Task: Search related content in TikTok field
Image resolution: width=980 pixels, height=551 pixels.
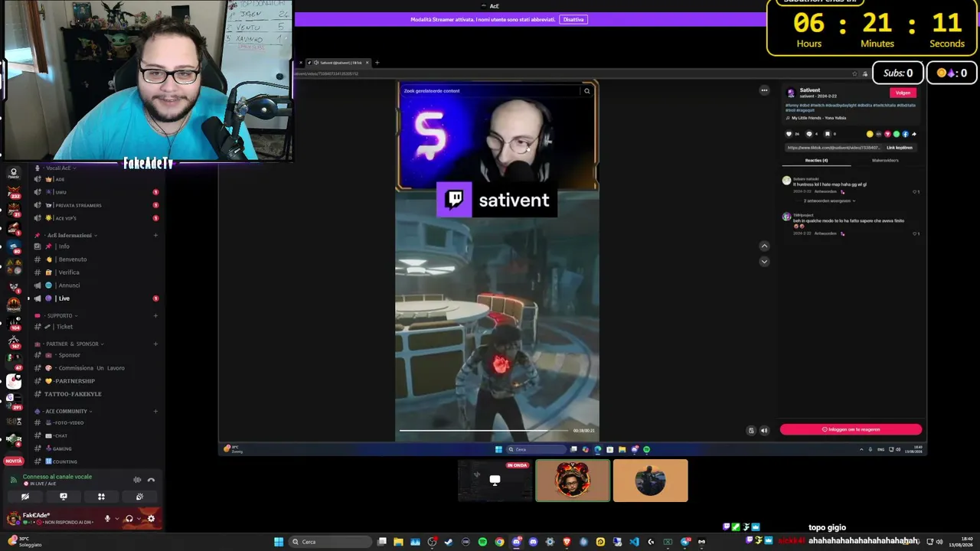Action: point(492,91)
